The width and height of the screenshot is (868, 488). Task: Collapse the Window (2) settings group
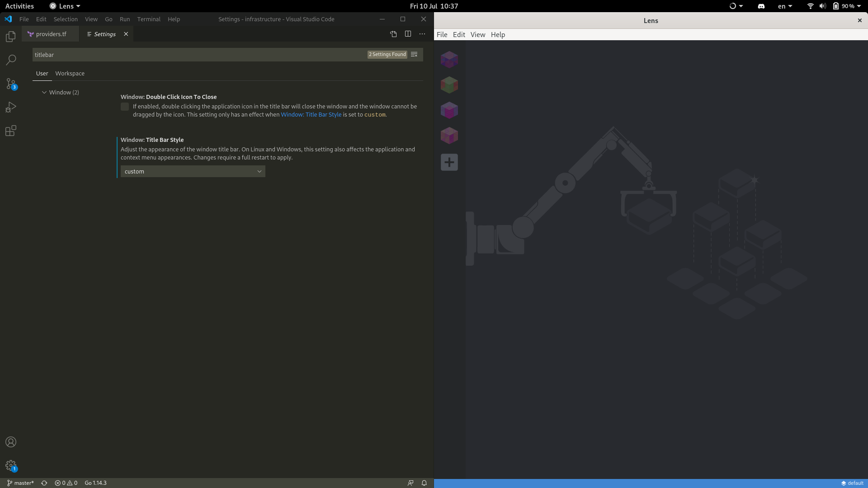(44, 92)
